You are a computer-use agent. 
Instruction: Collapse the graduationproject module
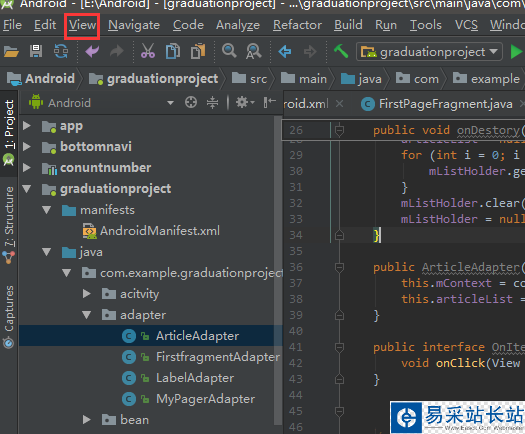point(27,189)
